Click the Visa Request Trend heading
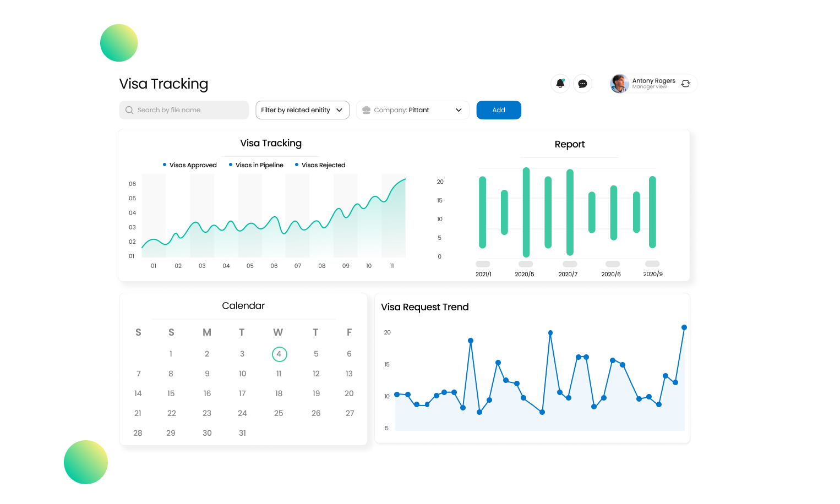The image size is (840, 504). pos(425,307)
